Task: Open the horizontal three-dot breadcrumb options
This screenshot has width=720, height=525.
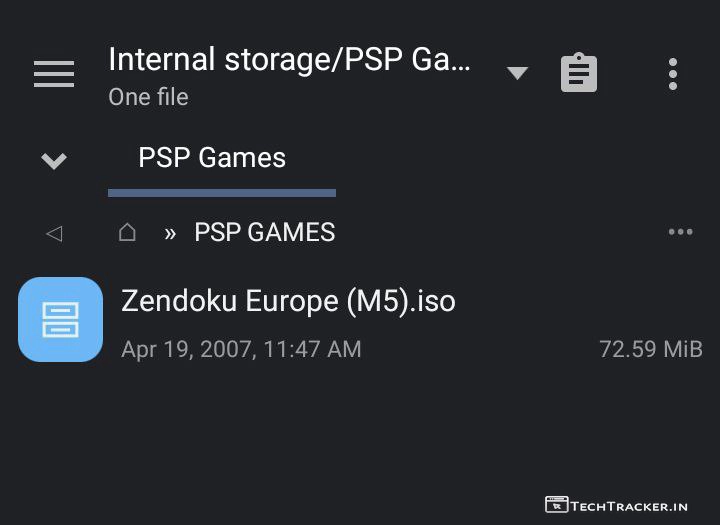Action: (680, 232)
